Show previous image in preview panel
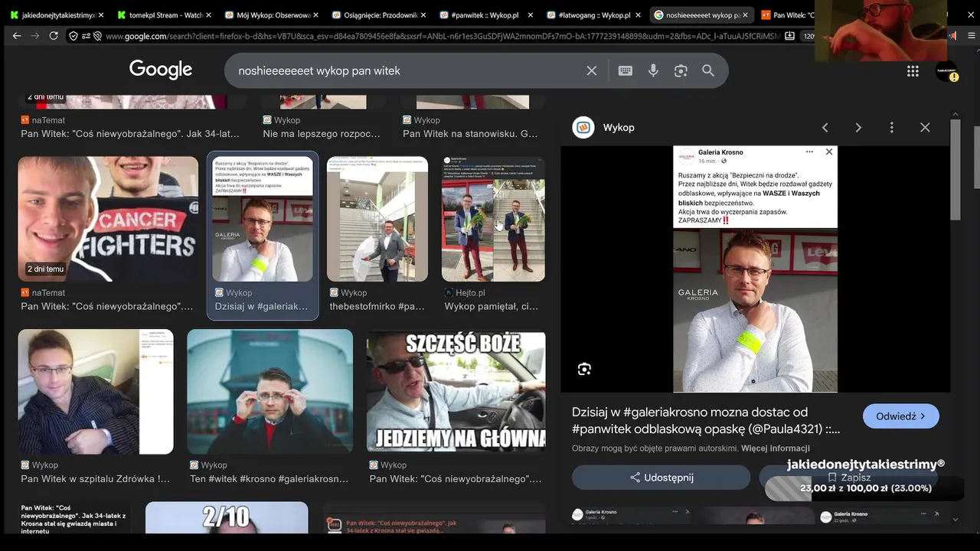This screenshot has width=980, height=551. click(825, 128)
